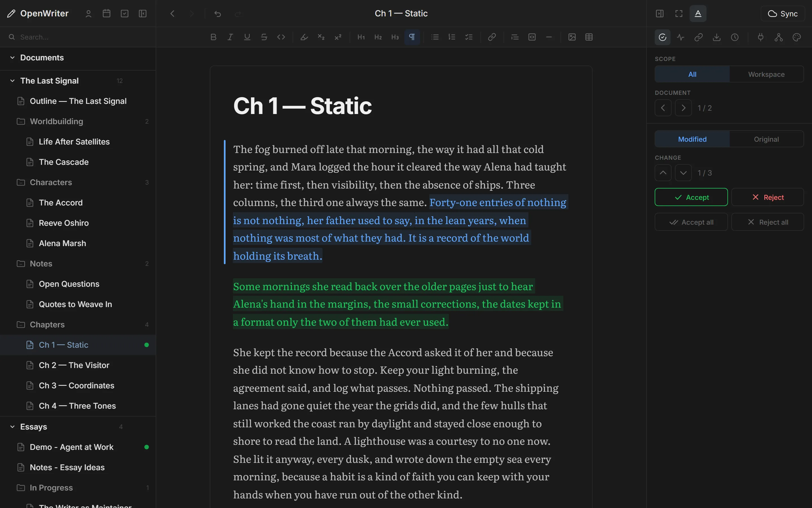Collapse the Essays section

point(12,427)
